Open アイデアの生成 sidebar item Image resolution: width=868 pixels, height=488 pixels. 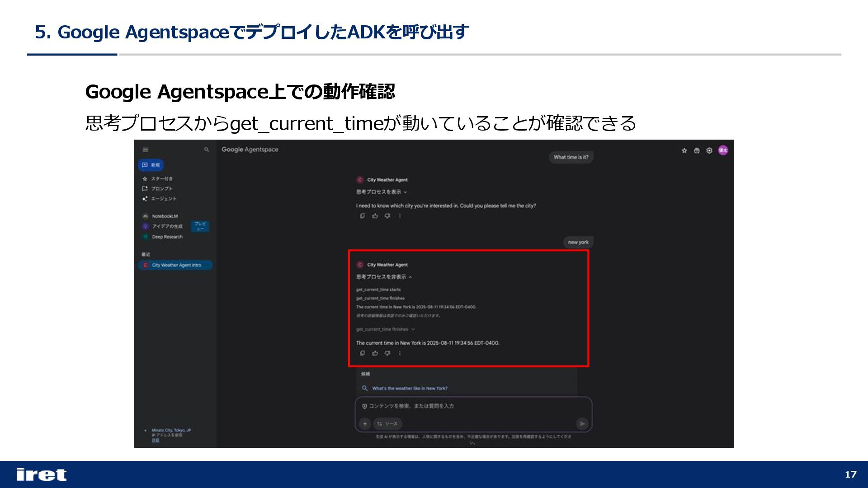point(163,226)
